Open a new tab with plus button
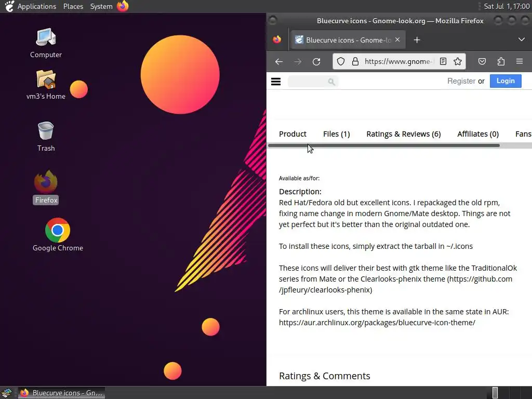 (x=417, y=40)
